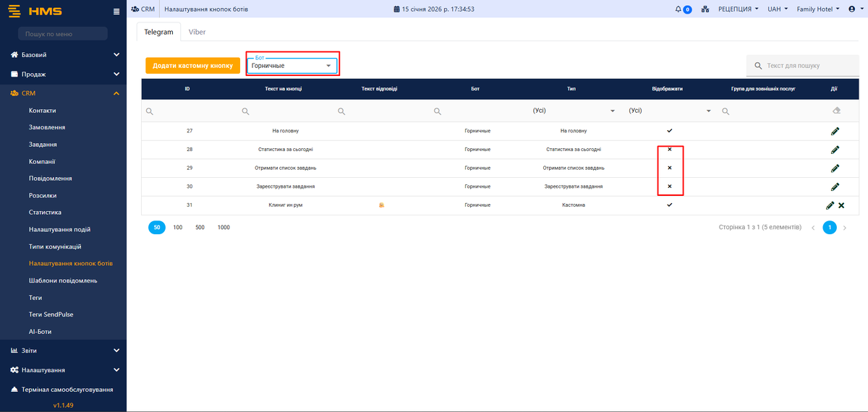Expand the Базовий sidebar section
Image resolution: width=868 pixels, height=412 pixels.
coord(64,55)
